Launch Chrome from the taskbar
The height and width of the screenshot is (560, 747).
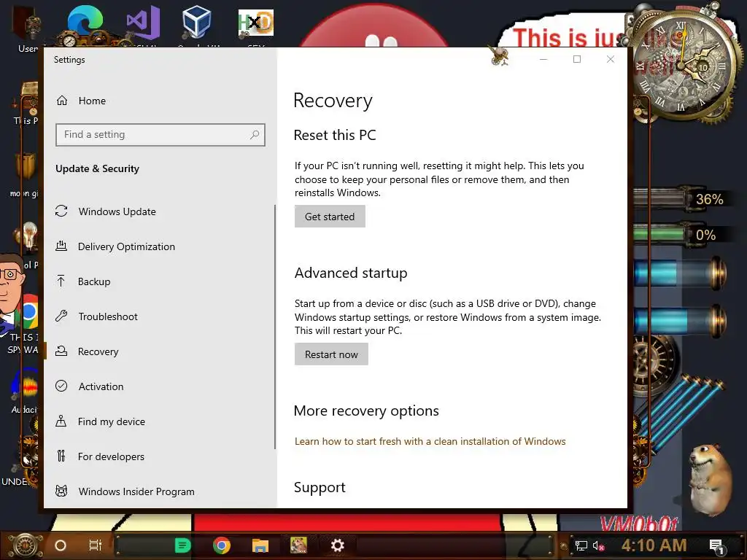point(222,545)
